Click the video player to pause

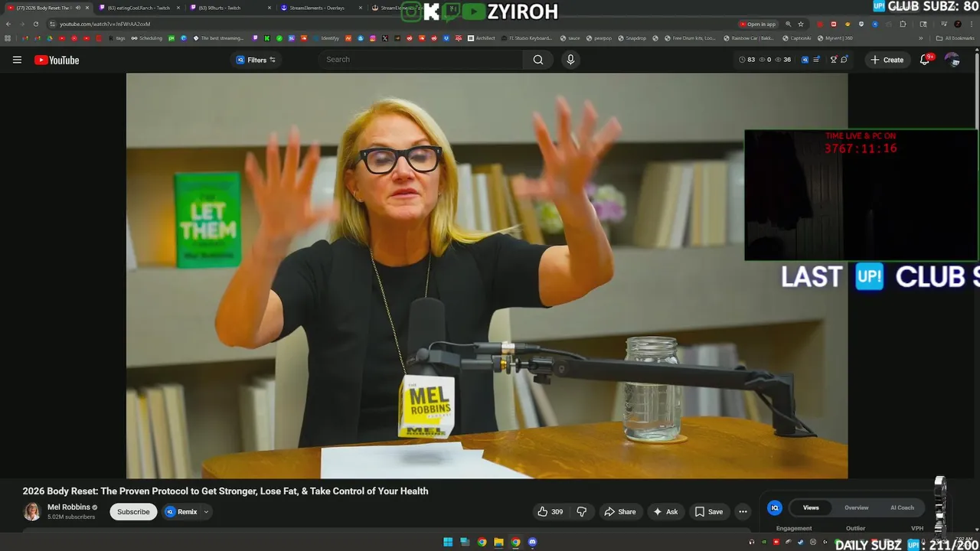click(487, 275)
